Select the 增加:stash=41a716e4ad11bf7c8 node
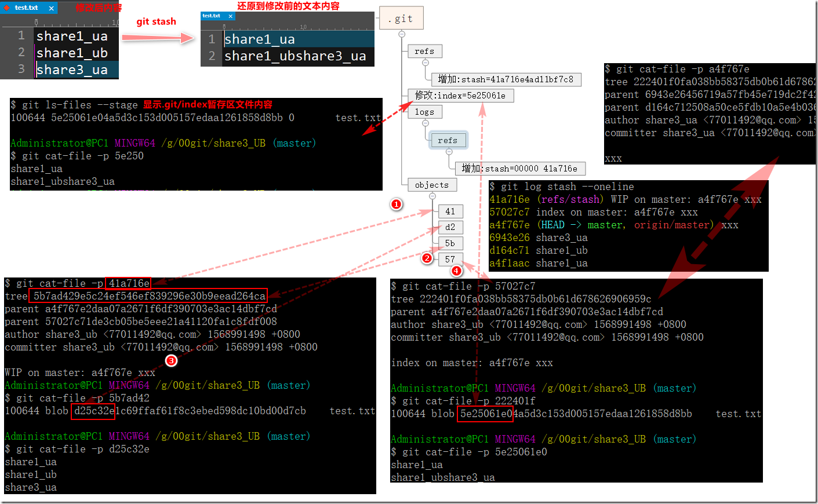This screenshot has height=504, width=818. (506, 79)
